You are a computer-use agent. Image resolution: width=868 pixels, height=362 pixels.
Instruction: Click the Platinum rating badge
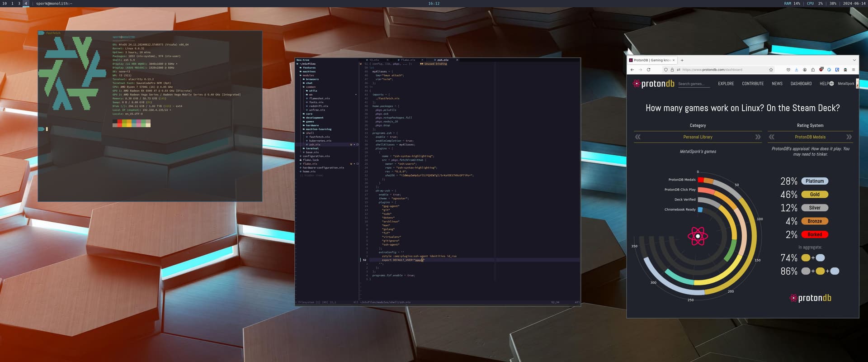point(814,181)
